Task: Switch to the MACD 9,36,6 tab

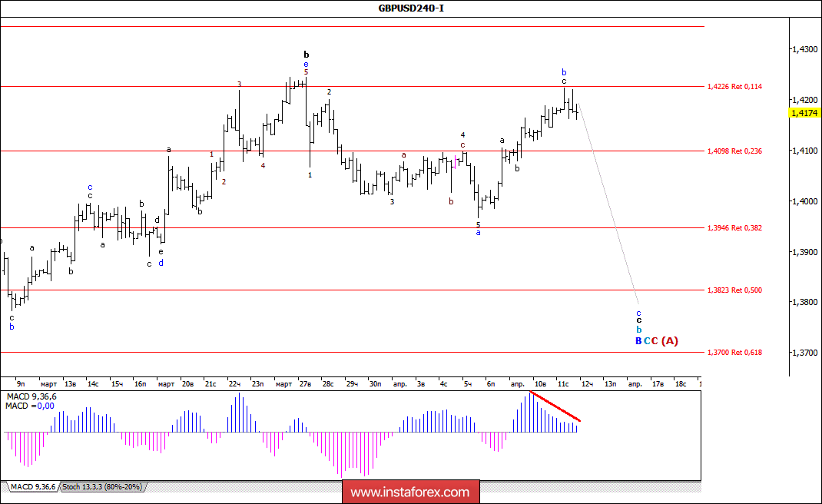Action: (x=33, y=487)
